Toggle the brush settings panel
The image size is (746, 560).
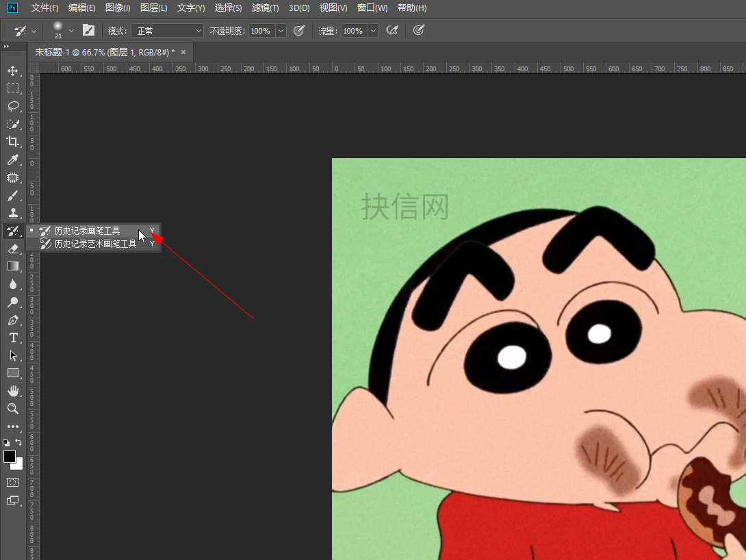(88, 30)
